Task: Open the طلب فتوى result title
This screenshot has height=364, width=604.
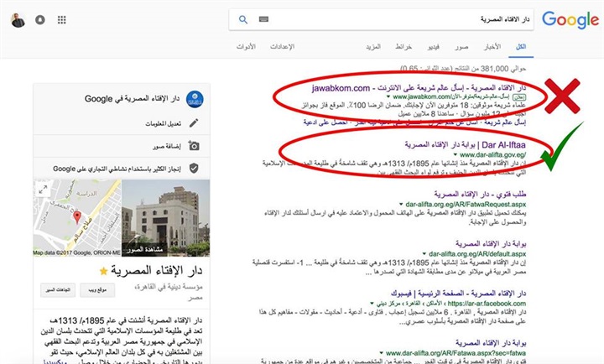Action: [x=480, y=194]
